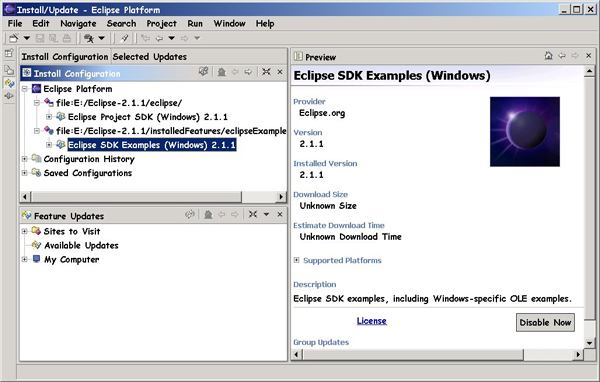Open the Search menu
Screen dimensions: 600x382
point(121,24)
